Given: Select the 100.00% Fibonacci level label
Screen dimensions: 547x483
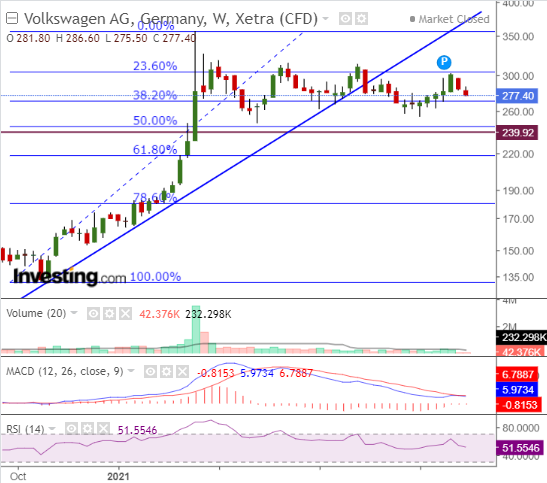Looking at the screenshot, I should coord(156,277).
